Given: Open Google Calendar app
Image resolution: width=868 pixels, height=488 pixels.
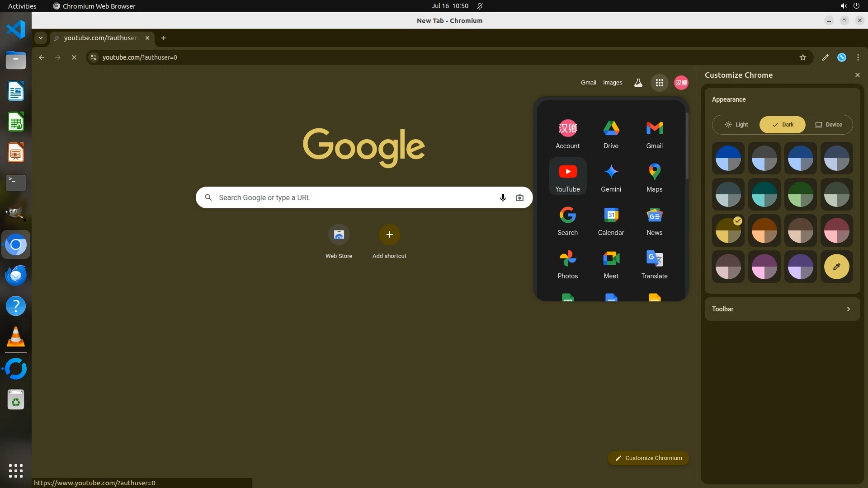Looking at the screenshot, I should tap(611, 221).
